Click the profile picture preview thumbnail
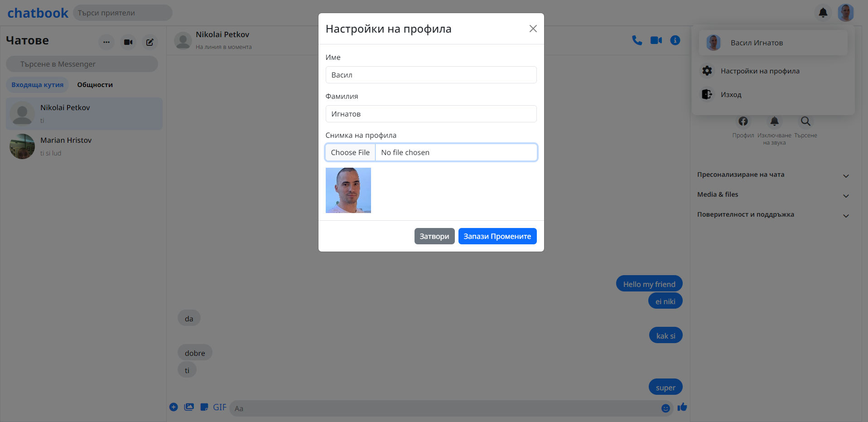Screen dimensions: 868x422 tap(348, 190)
